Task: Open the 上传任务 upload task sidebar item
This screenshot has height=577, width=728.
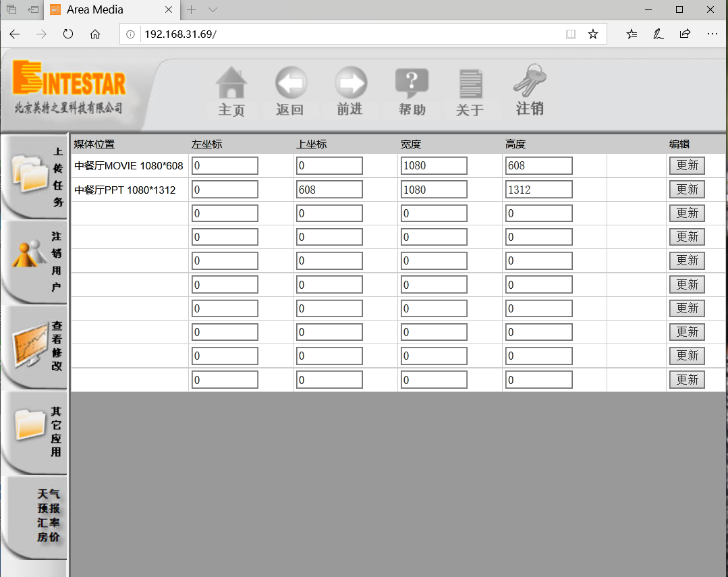Action: (35, 177)
